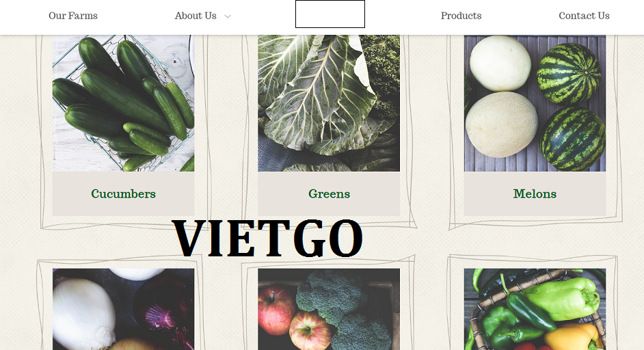Select the peppers basket photo
This screenshot has height=350, width=644.
535,310
